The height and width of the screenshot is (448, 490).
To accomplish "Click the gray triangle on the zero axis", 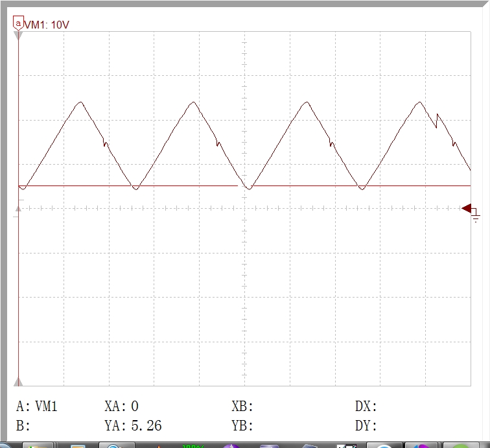I will tap(18, 209).
